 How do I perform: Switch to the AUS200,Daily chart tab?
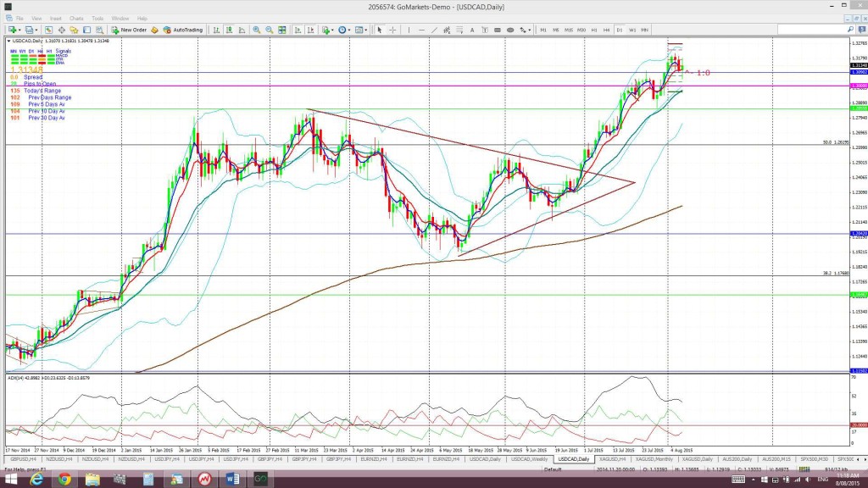(737, 459)
